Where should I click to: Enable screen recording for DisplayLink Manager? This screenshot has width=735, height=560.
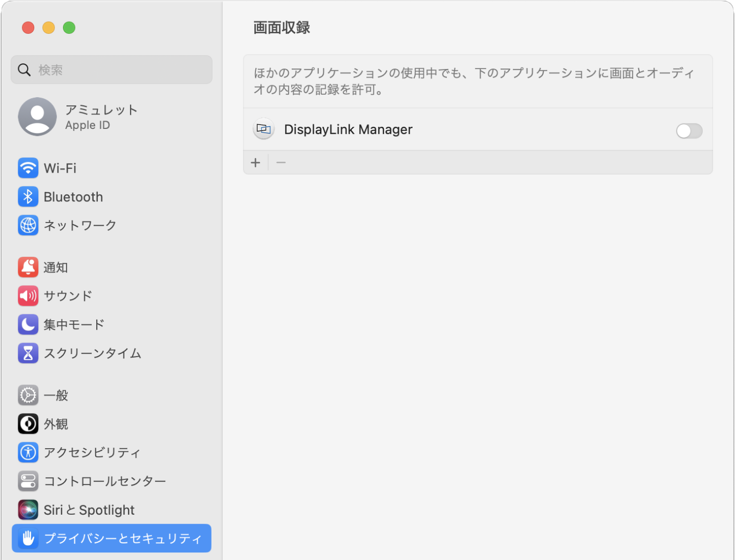pos(689,131)
